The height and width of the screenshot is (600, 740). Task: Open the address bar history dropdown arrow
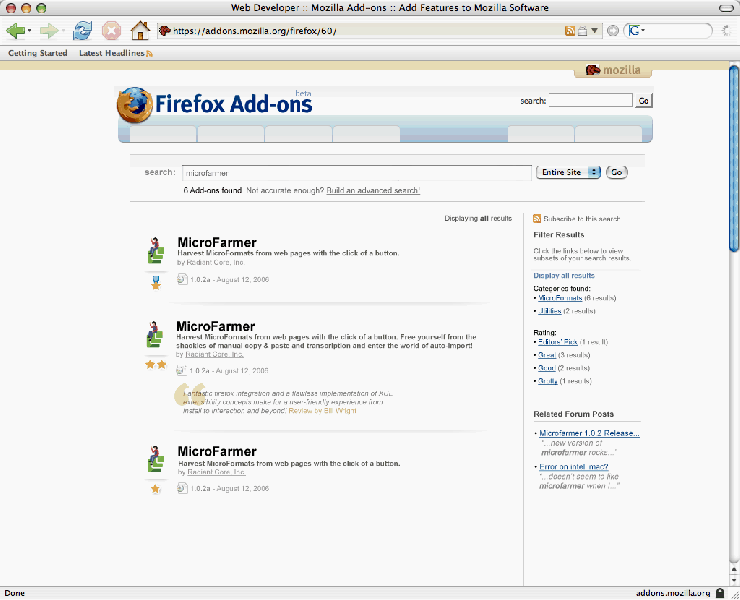[x=594, y=31]
